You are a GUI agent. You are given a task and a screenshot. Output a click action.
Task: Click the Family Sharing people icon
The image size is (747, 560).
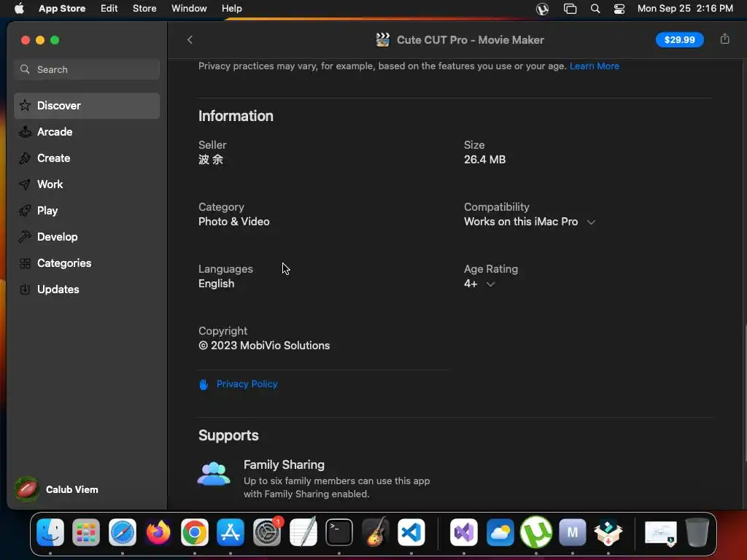214,474
